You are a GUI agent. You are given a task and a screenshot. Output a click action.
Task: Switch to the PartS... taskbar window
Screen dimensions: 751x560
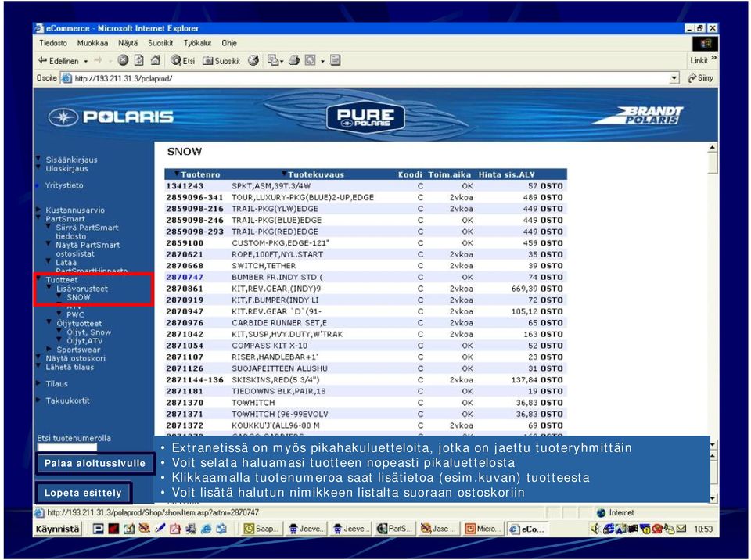[394, 529]
